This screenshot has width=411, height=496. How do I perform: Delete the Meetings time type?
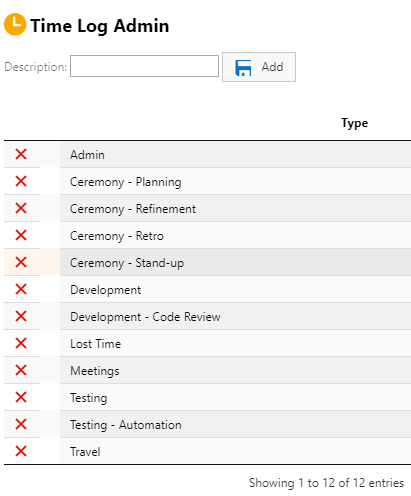pyautogui.click(x=21, y=370)
